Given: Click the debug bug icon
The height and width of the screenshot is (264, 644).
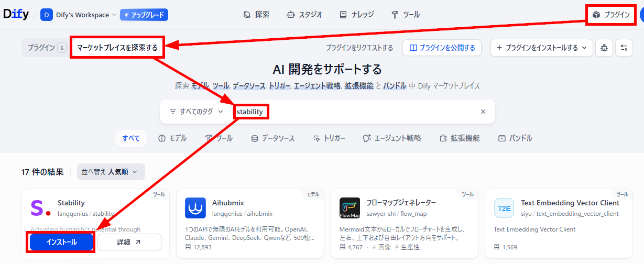Looking at the screenshot, I should pos(604,48).
